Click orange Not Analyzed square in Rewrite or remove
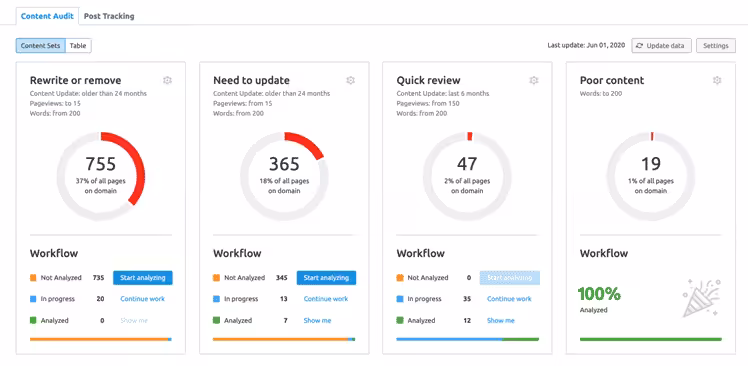The image size is (748, 366). tap(33, 277)
